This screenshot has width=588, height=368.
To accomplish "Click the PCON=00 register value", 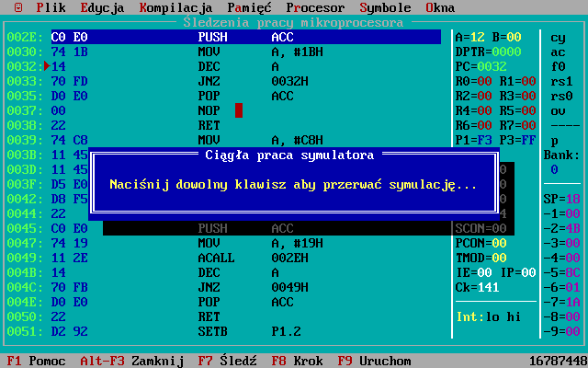I will pos(481,243).
